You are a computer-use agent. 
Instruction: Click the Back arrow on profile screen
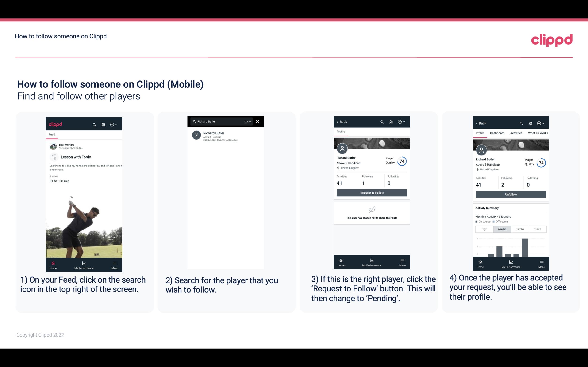click(x=338, y=121)
